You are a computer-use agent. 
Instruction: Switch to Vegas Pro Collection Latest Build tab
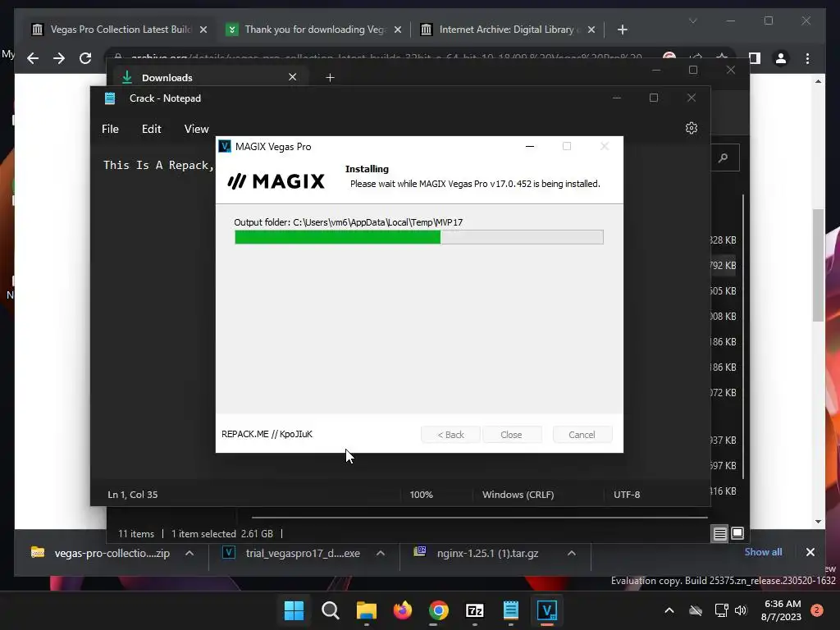[120, 30]
